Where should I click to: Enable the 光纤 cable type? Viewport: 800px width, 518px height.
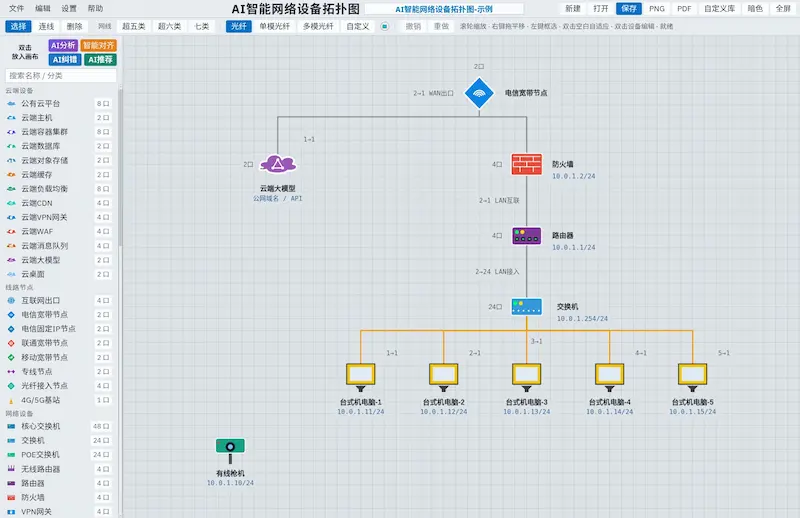239,26
